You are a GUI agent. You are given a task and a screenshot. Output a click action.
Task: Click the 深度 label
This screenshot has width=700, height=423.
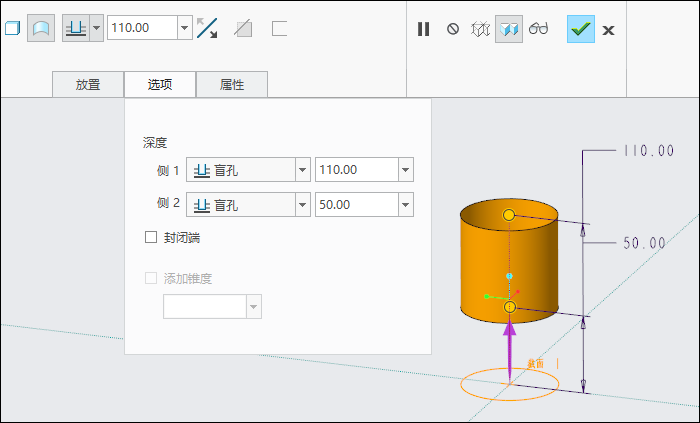[155, 143]
